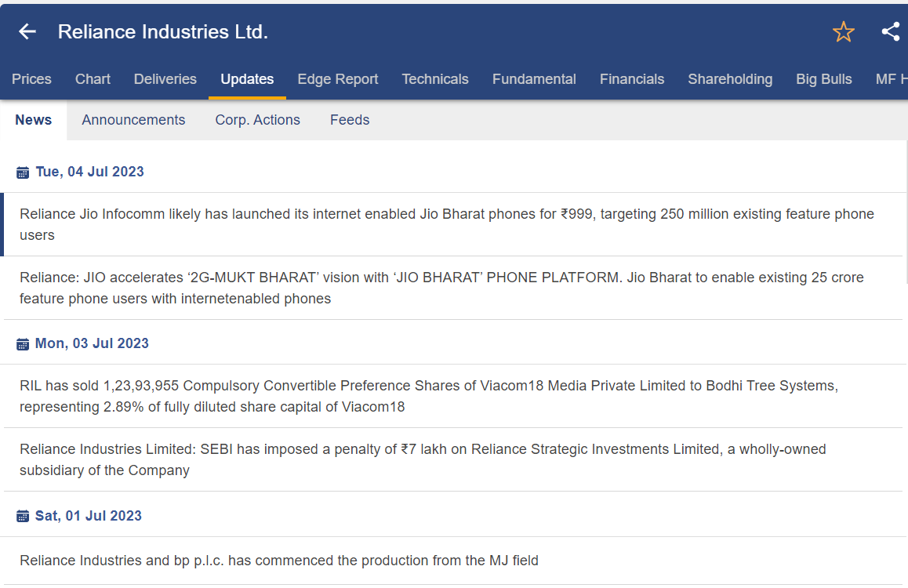Switch to the Chart tab
Screen dimensions: 908x588
[93, 79]
